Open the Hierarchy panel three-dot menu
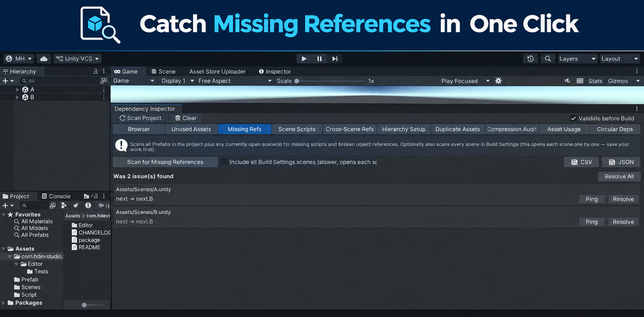Viewport: 644px width, 317px height. pyautogui.click(x=105, y=71)
